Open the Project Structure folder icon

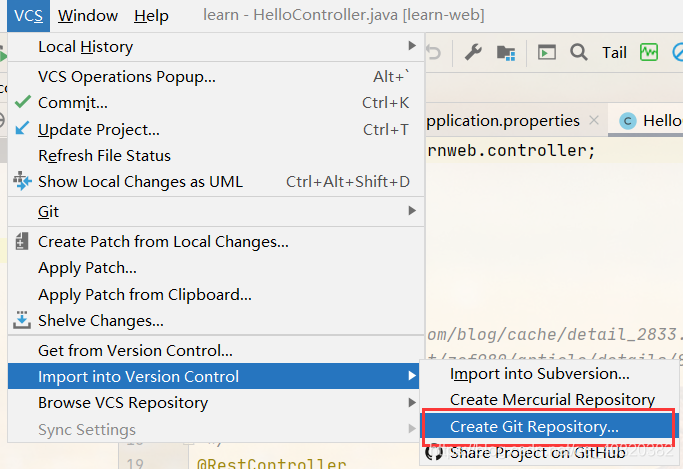(506, 53)
